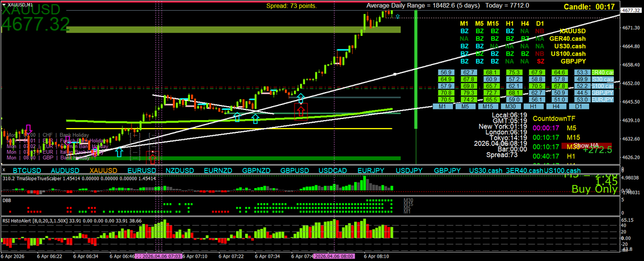Click the CountdownTF heading
This screenshot has height=261, width=644.
pyautogui.click(x=553, y=118)
